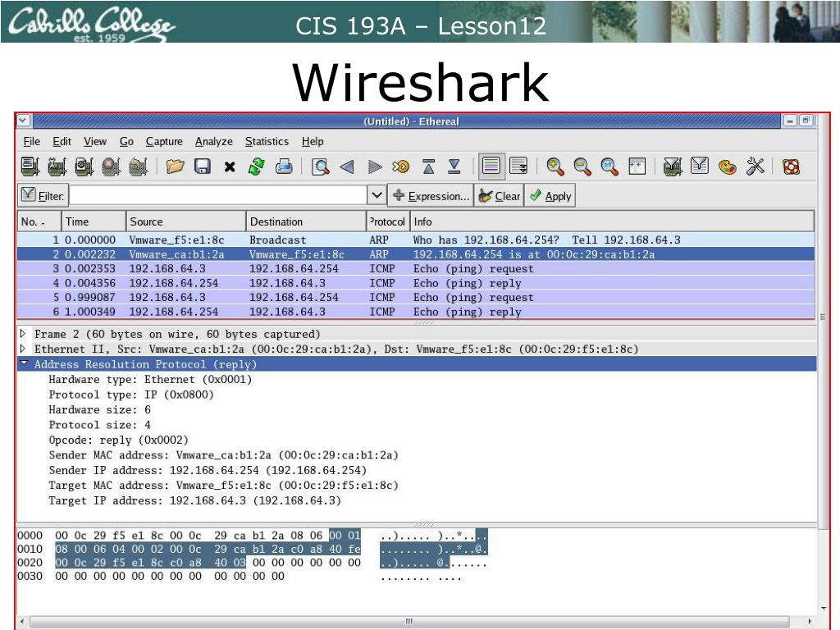
Task: Zoom out the packet text
Action: point(582,167)
